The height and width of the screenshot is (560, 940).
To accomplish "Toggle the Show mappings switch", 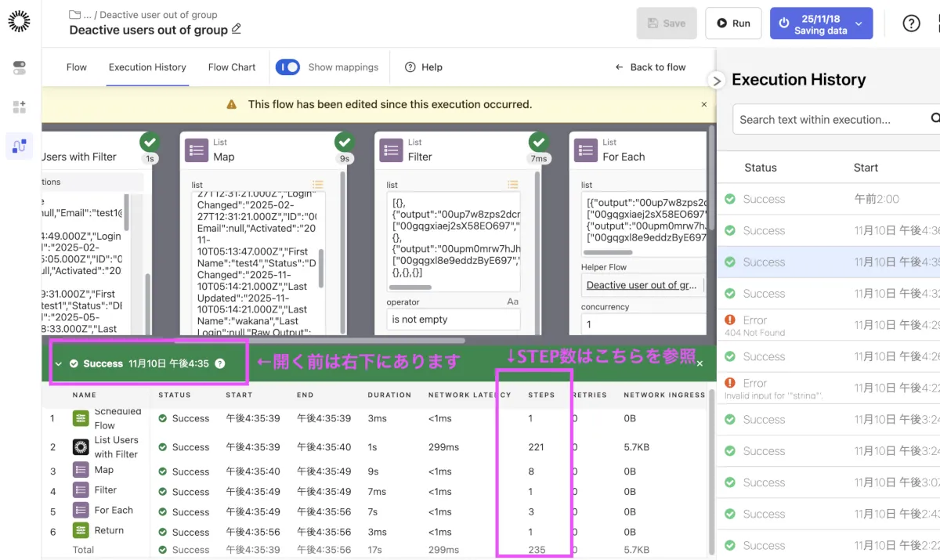I will tap(287, 67).
